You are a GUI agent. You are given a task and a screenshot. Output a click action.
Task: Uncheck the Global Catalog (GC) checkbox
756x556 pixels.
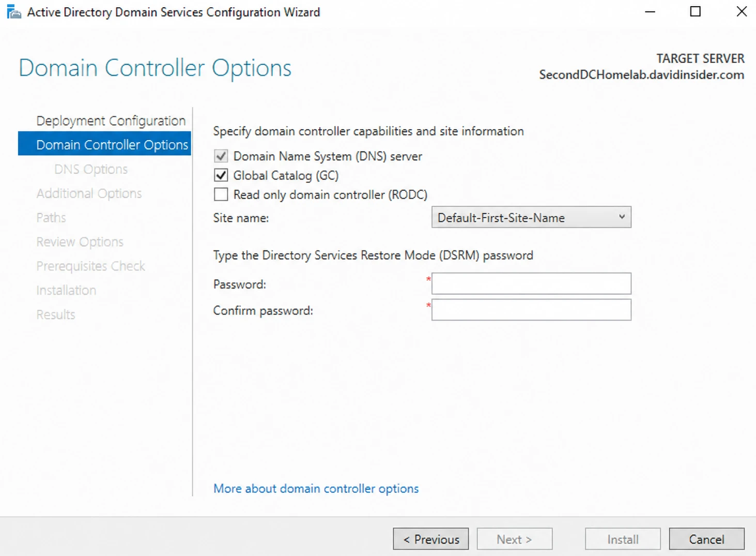click(221, 175)
